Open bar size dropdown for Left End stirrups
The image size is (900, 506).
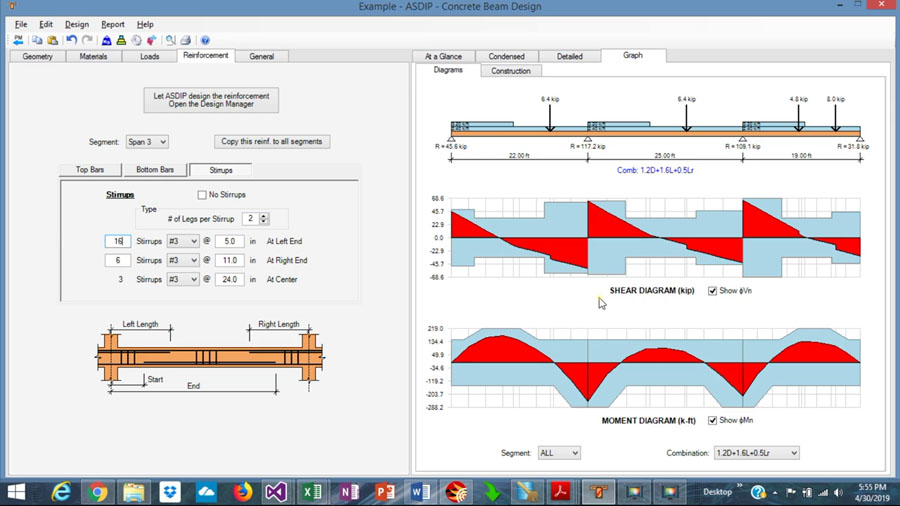coord(183,242)
